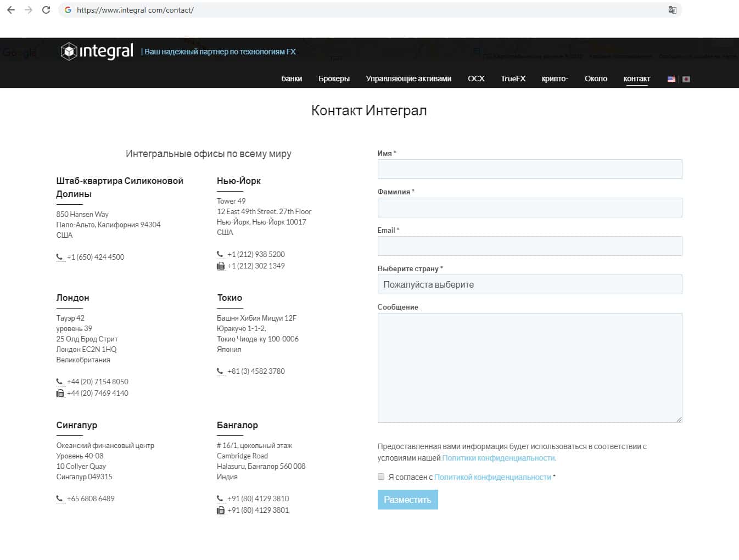The image size is (739, 560).
Task: Click the Google Translate icon in address bar
Action: point(672,10)
